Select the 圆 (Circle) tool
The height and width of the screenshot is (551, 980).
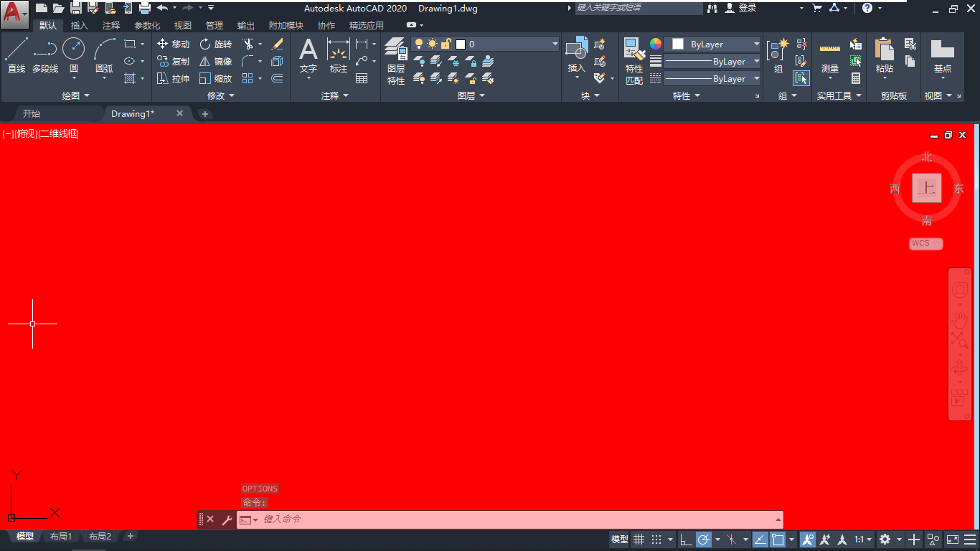73,56
